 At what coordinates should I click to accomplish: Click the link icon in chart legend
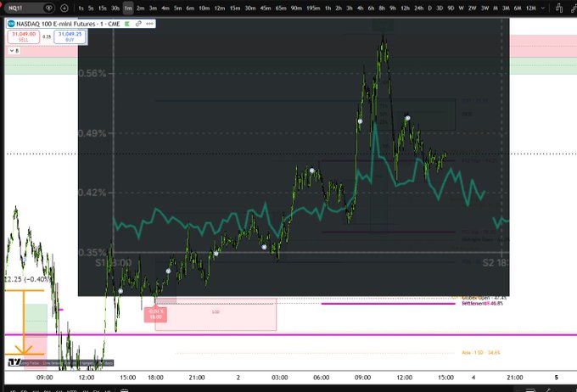(x=138, y=24)
